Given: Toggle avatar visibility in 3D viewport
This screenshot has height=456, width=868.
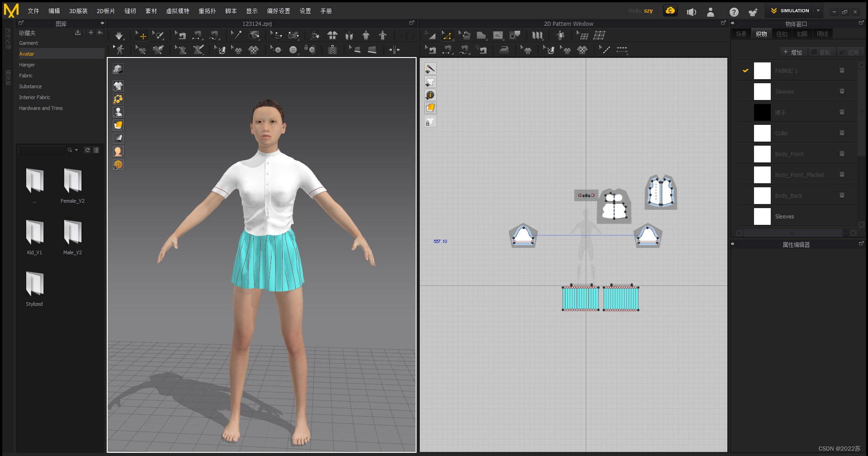Looking at the screenshot, I should [x=118, y=112].
